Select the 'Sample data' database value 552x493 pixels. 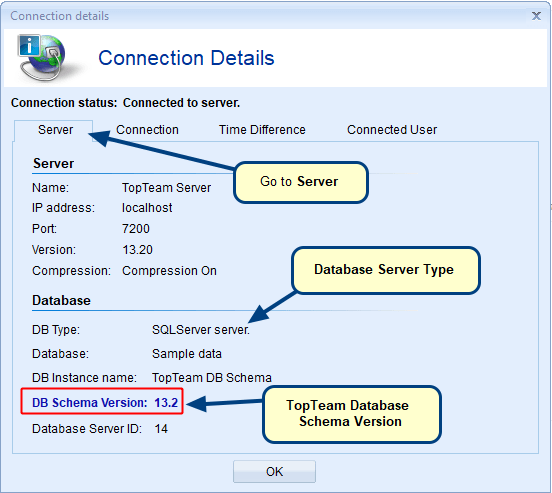coord(187,354)
